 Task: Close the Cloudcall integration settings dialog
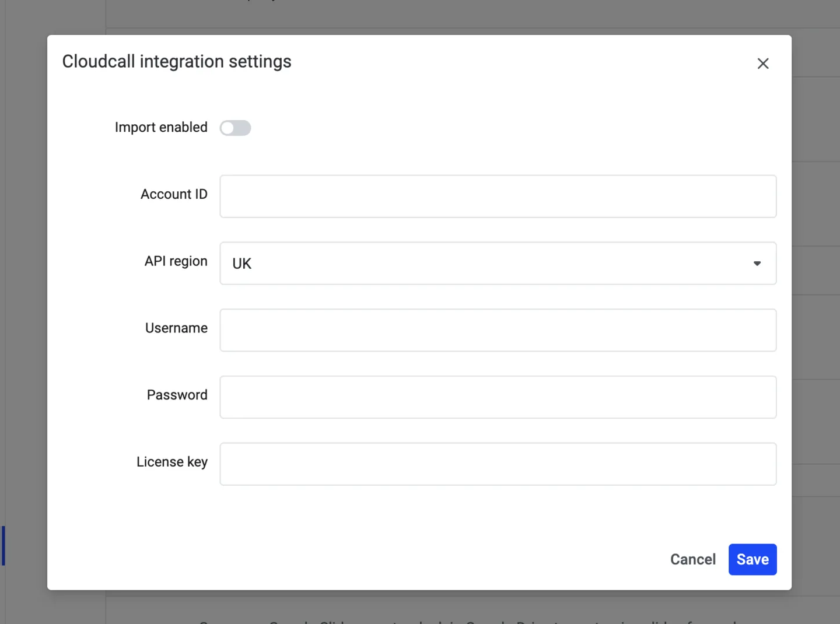pyautogui.click(x=763, y=64)
